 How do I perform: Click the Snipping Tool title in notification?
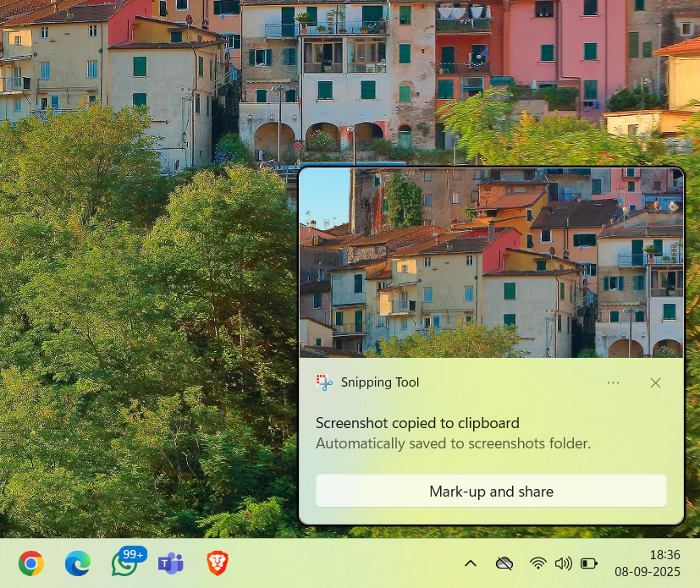(x=380, y=382)
